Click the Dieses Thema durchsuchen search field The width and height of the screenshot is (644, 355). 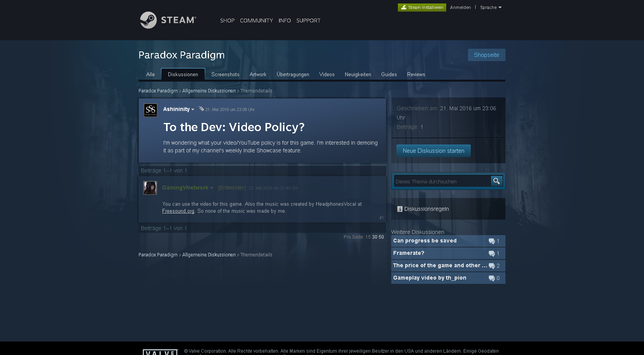[442, 181]
